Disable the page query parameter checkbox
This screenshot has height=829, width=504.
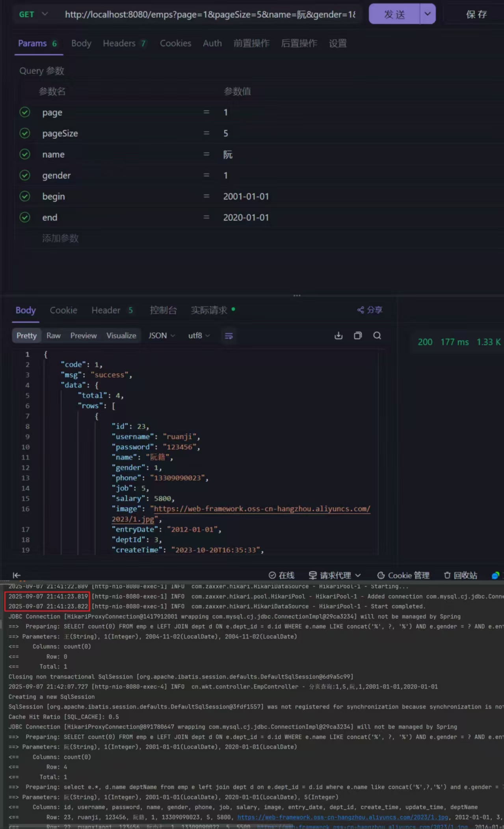25,112
